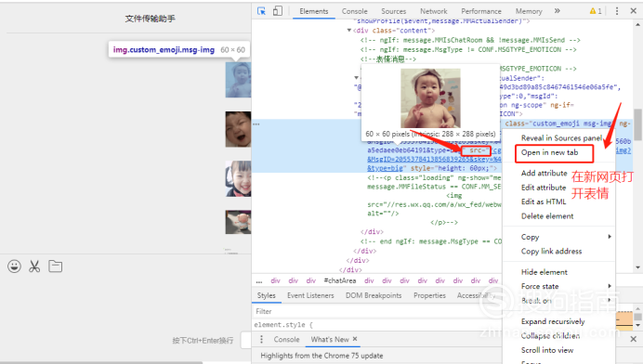This screenshot has width=643, height=364.
Task: Click the Elements panel vertical scrollbar
Action: [637, 124]
